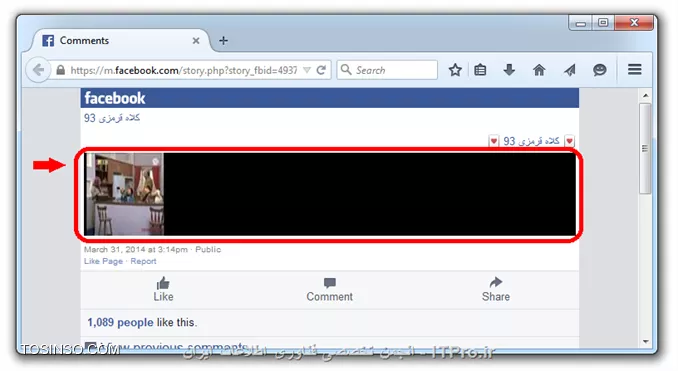678x371 pixels.
Task: Bookmark this page with the star icon
Action: 455,70
